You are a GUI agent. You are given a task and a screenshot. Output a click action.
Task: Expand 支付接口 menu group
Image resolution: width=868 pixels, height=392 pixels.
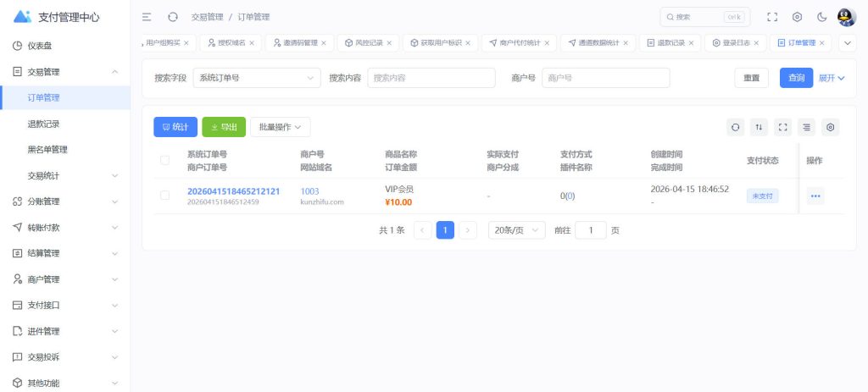tap(65, 305)
